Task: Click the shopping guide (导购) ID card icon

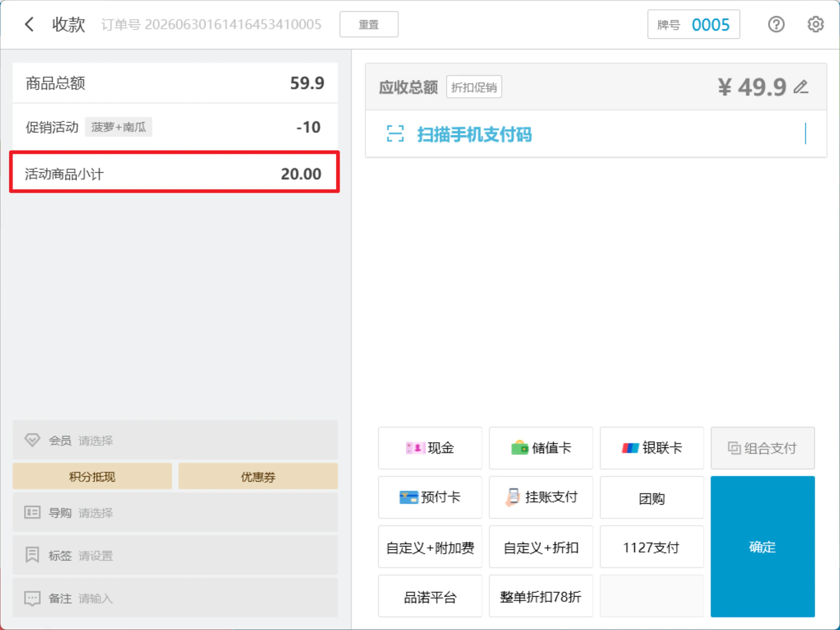Action: [x=32, y=512]
